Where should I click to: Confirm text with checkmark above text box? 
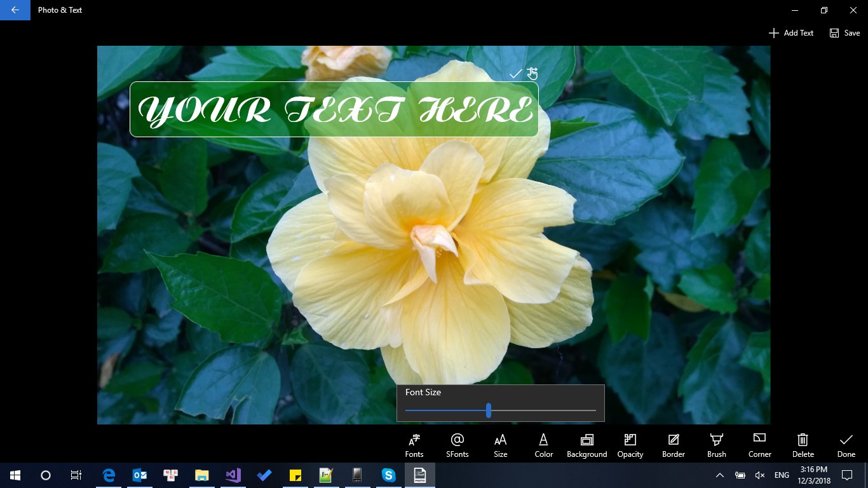pyautogui.click(x=515, y=74)
